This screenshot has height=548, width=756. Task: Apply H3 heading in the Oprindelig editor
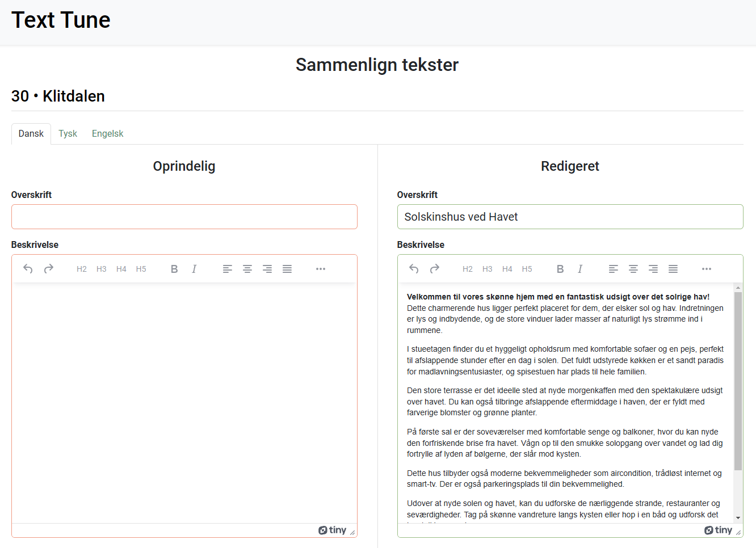point(102,269)
